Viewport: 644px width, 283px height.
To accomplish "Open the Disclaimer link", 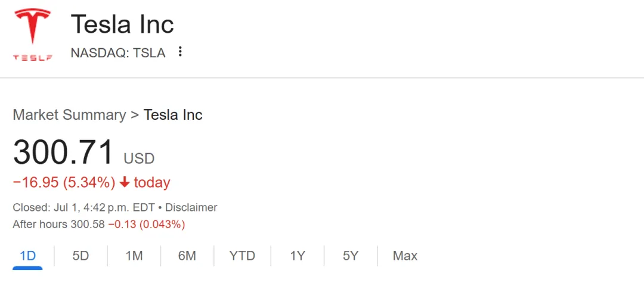I will point(191,208).
